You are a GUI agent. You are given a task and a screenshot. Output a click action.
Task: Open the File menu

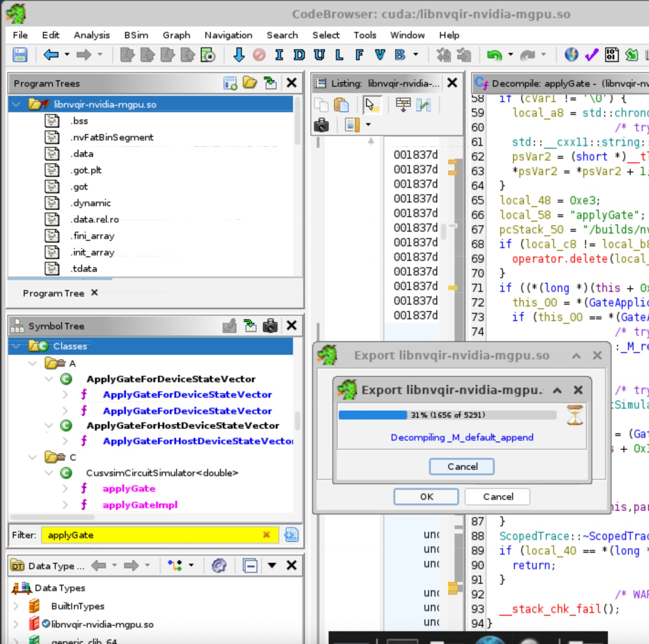point(20,35)
